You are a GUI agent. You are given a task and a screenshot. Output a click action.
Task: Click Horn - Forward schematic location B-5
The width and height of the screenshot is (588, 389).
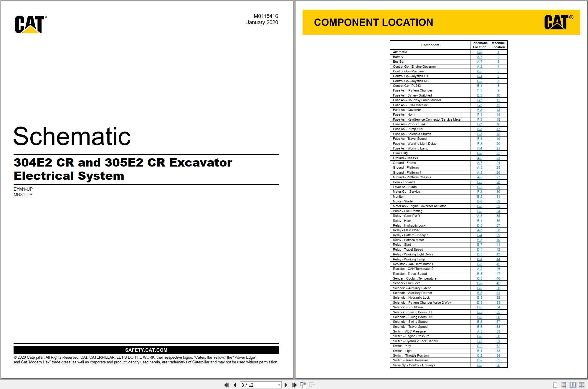(480, 182)
